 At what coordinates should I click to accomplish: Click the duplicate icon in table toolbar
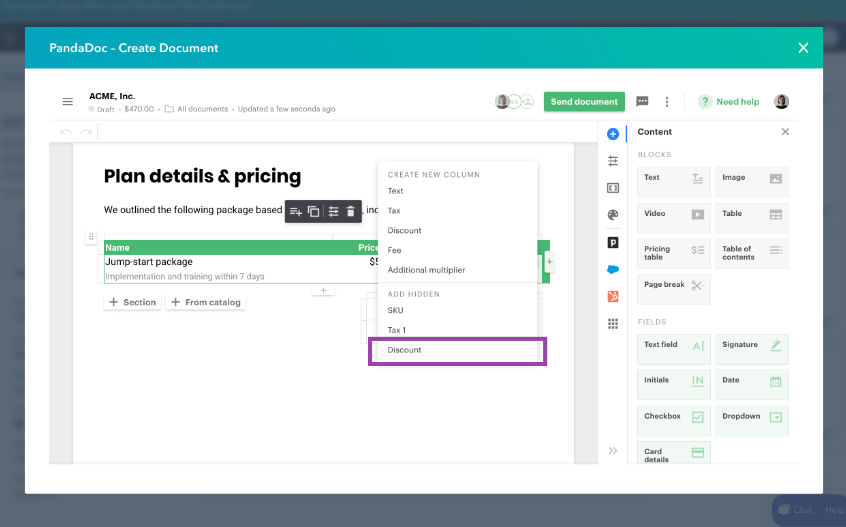(x=313, y=211)
